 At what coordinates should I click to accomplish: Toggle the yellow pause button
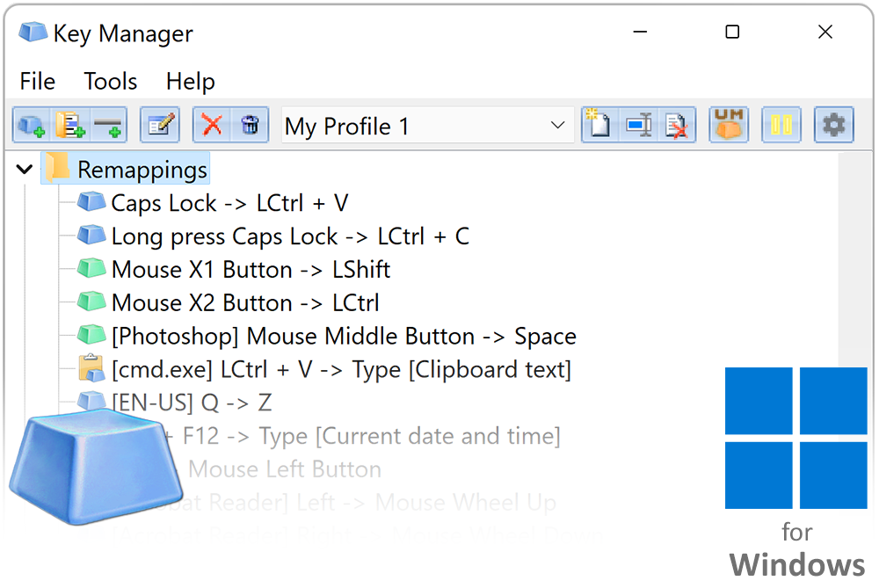point(781,126)
